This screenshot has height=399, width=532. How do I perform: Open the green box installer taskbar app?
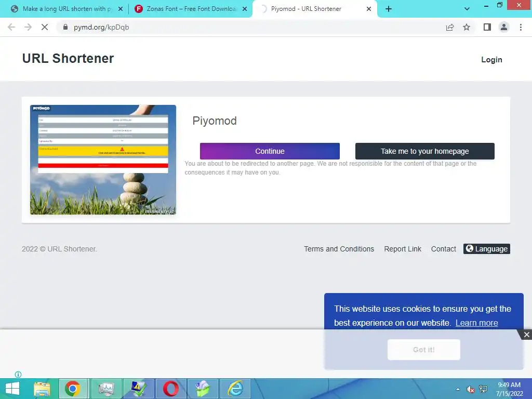coord(203,389)
